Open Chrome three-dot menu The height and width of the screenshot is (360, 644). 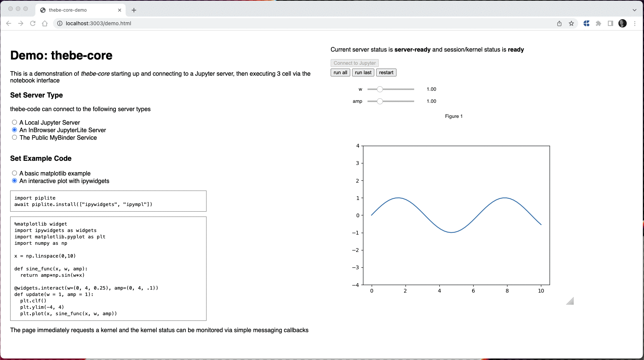[635, 23]
